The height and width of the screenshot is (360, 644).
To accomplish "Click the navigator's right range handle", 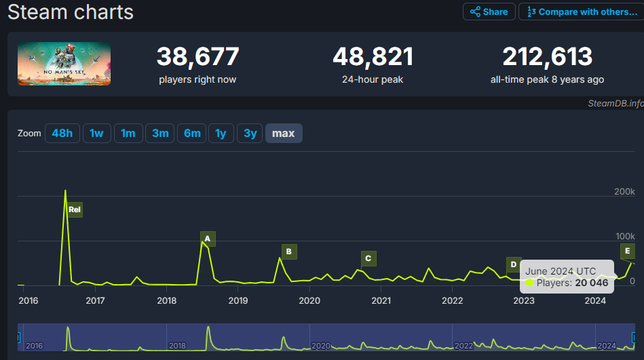I will click(634, 337).
